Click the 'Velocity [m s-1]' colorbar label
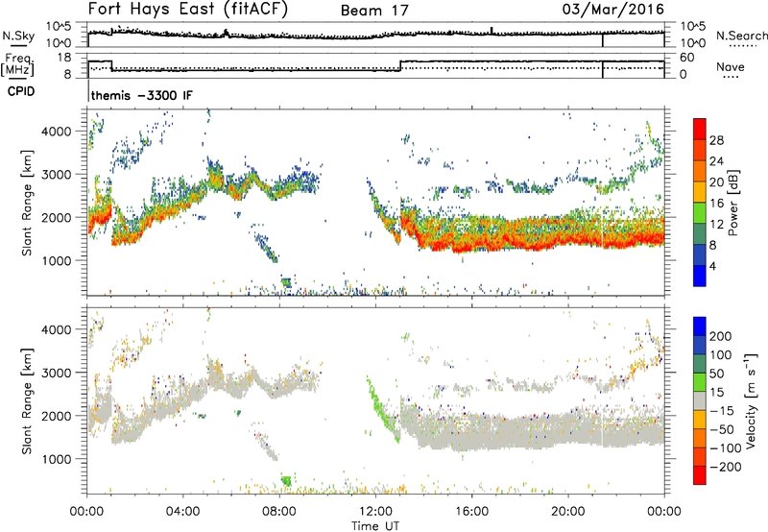The image size is (768, 532). pyautogui.click(x=751, y=400)
